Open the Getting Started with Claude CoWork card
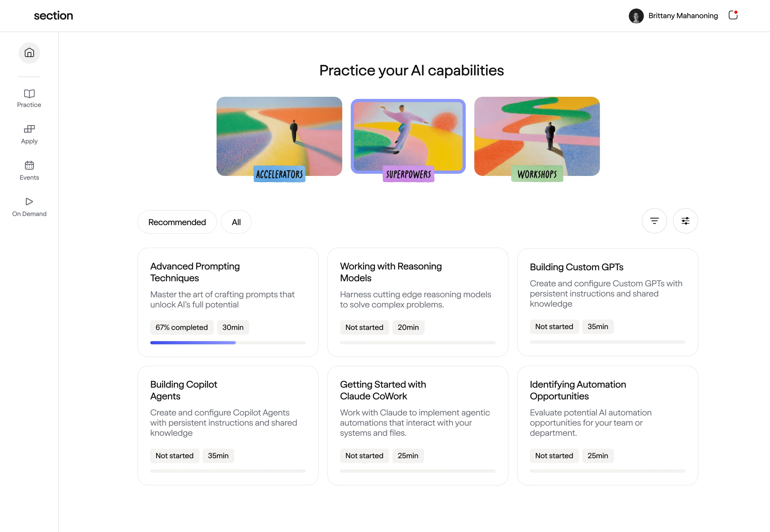 (418, 426)
